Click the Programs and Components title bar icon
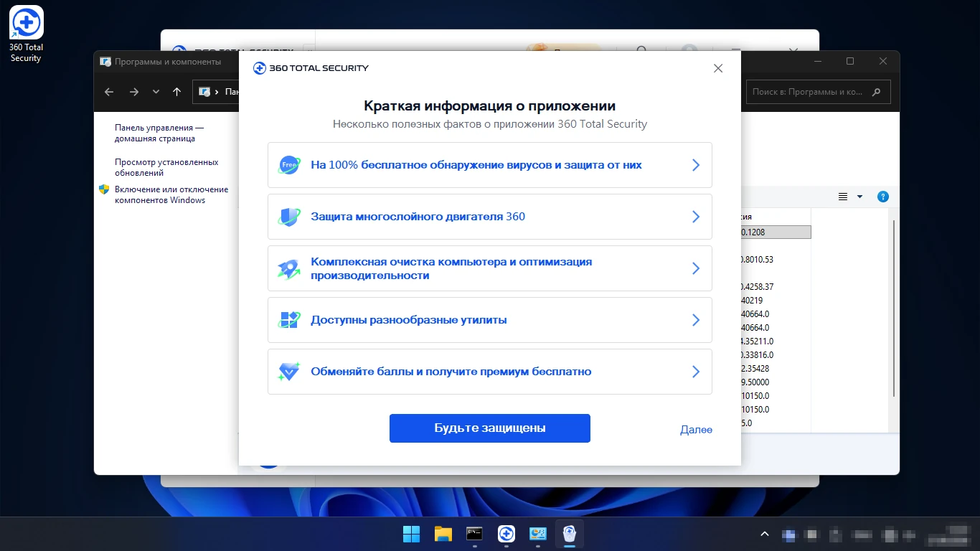Image resolution: width=980 pixels, height=551 pixels. pyautogui.click(x=105, y=62)
